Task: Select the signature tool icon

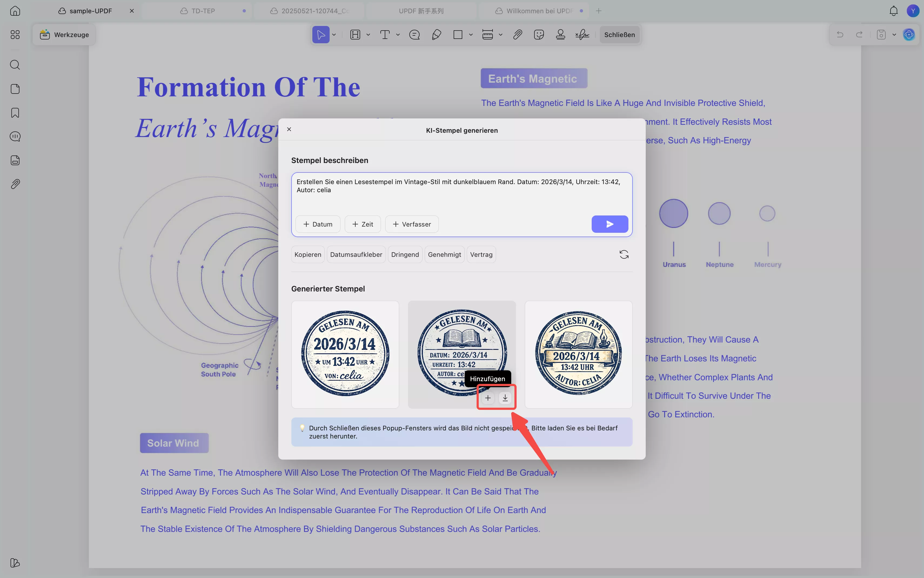Action: [x=582, y=35]
